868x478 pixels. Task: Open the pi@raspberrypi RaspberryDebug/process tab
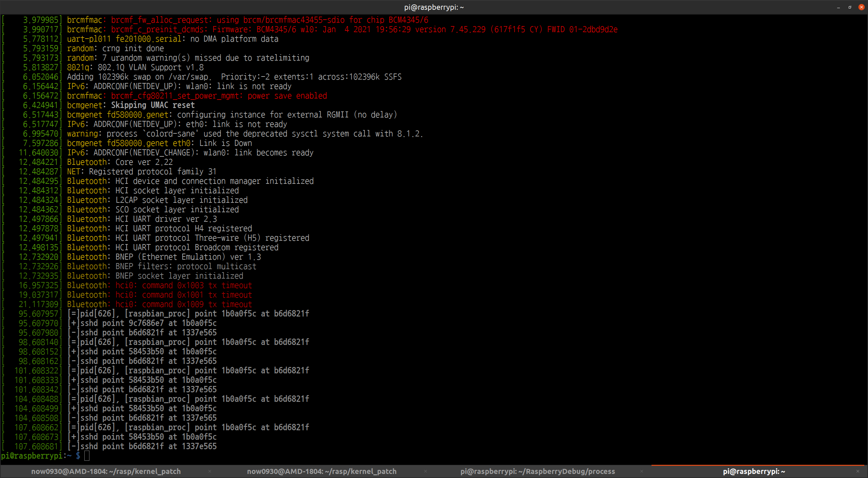click(x=538, y=471)
